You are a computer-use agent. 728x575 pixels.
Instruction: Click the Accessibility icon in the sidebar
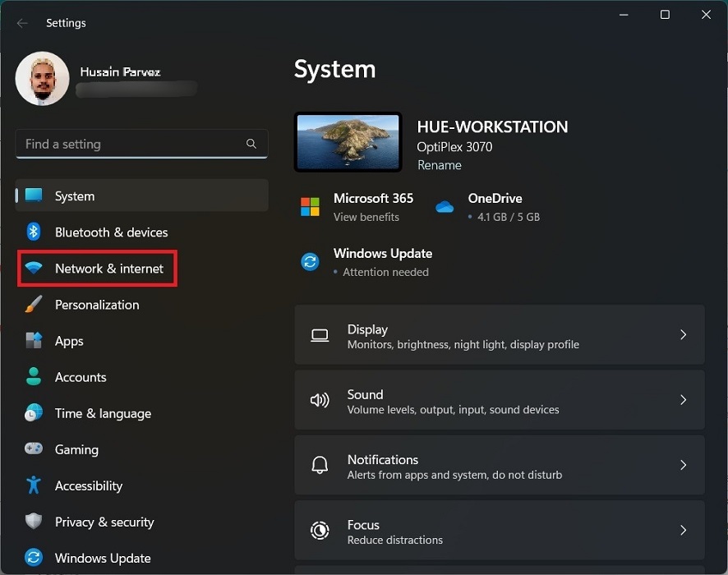tap(33, 485)
